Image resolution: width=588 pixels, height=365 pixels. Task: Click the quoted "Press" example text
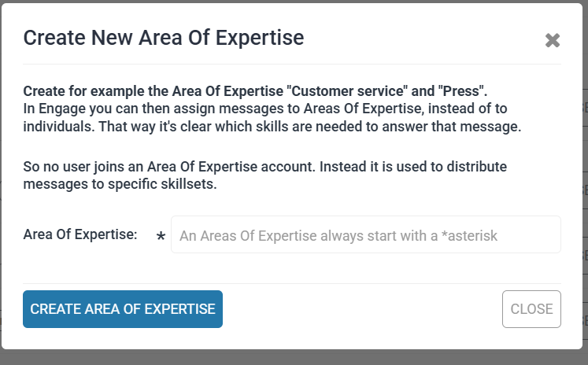pos(460,91)
